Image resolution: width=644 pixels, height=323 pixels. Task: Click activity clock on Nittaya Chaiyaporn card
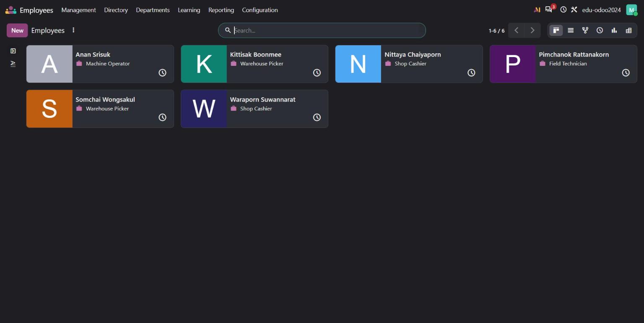pos(471,73)
